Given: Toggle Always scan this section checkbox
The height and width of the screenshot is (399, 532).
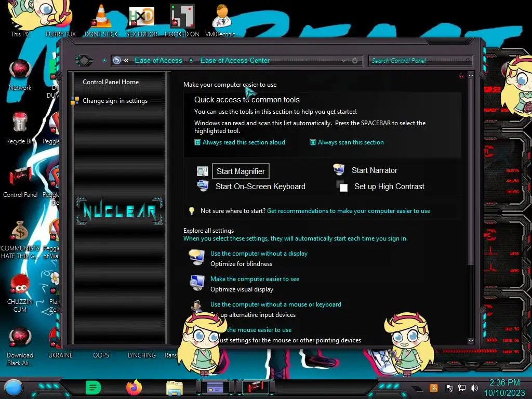Looking at the screenshot, I should pos(312,142).
